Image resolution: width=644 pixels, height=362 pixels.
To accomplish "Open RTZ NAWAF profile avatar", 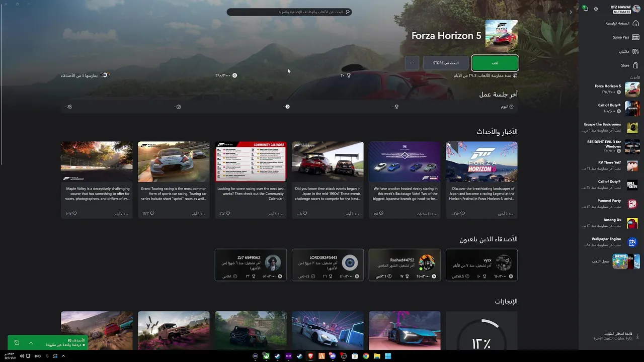I will pyautogui.click(x=636, y=9).
